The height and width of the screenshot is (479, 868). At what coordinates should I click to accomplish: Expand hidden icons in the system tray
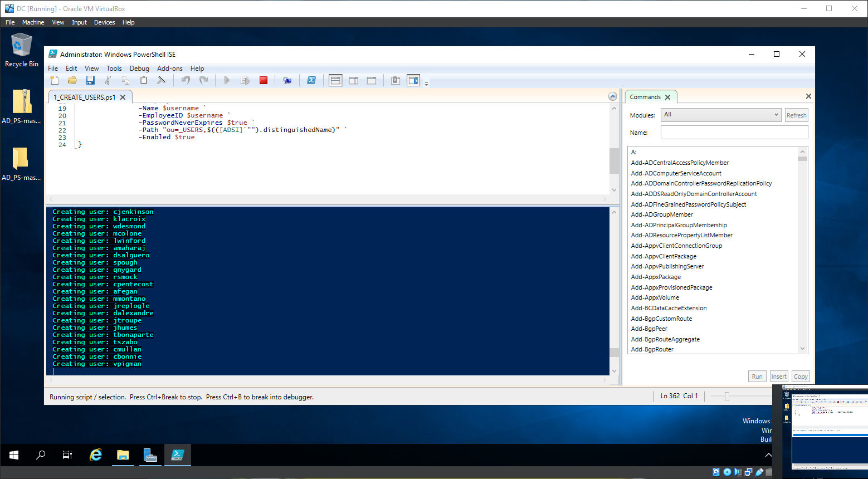coord(768,455)
